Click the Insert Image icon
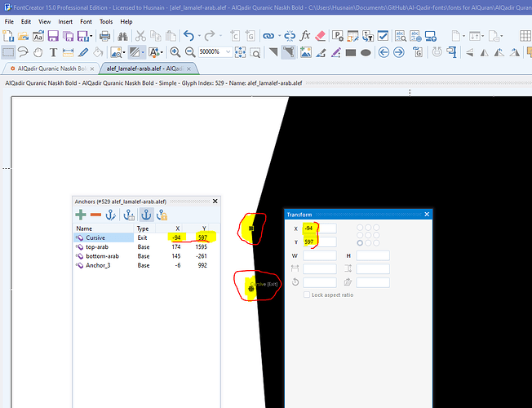This screenshot has height=408, width=532. tap(306, 52)
